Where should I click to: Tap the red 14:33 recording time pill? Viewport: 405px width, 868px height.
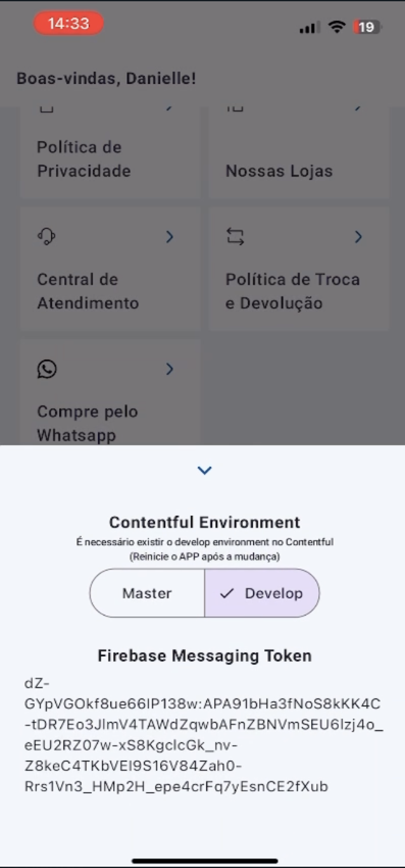pos(69,24)
